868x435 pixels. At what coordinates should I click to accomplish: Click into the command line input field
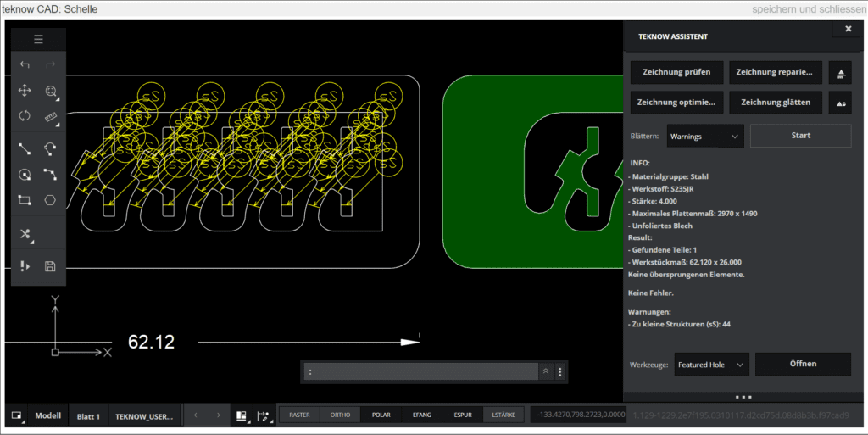pos(422,372)
